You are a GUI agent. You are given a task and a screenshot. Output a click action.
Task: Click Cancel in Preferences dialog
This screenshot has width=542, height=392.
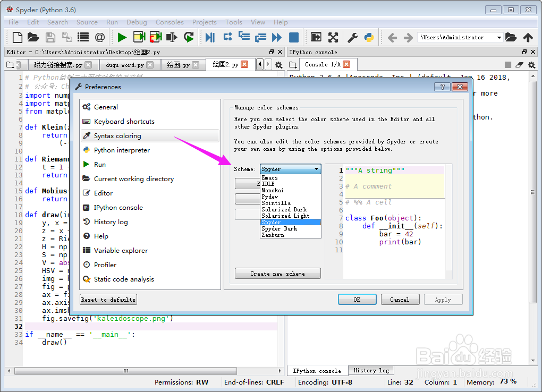pyautogui.click(x=400, y=300)
